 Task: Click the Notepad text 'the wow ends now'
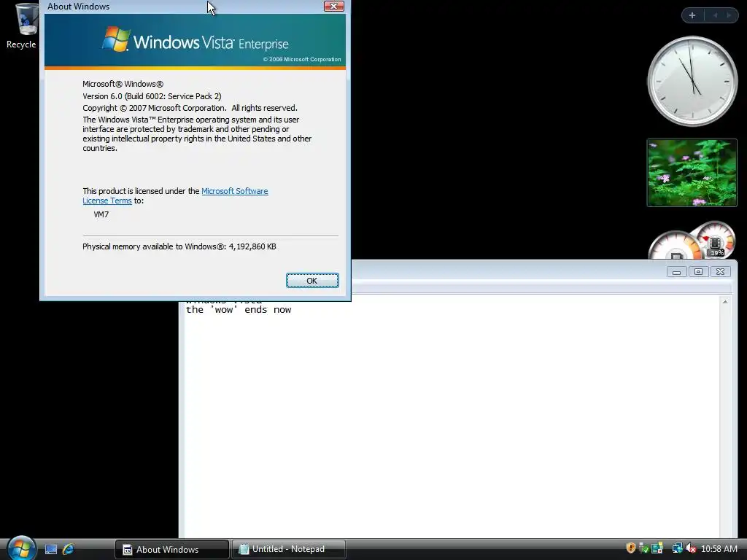pyautogui.click(x=239, y=309)
